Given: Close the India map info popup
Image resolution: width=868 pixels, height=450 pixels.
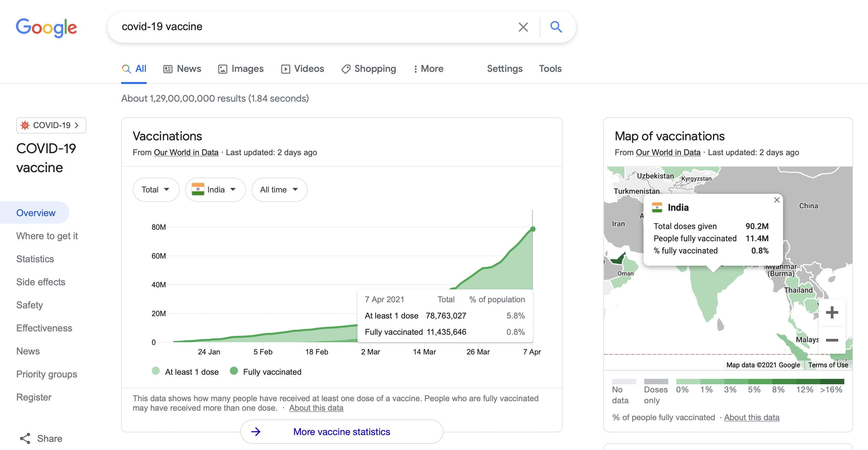Looking at the screenshot, I should (x=777, y=200).
